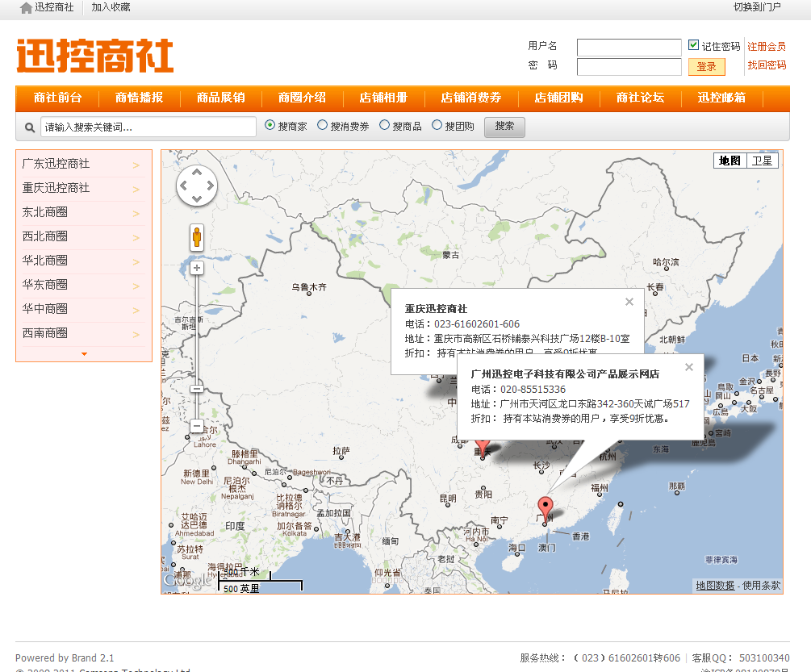This screenshot has height=672, width=811.
Task: Click the home icon beside 迅控商社
Action: [26, 8]
